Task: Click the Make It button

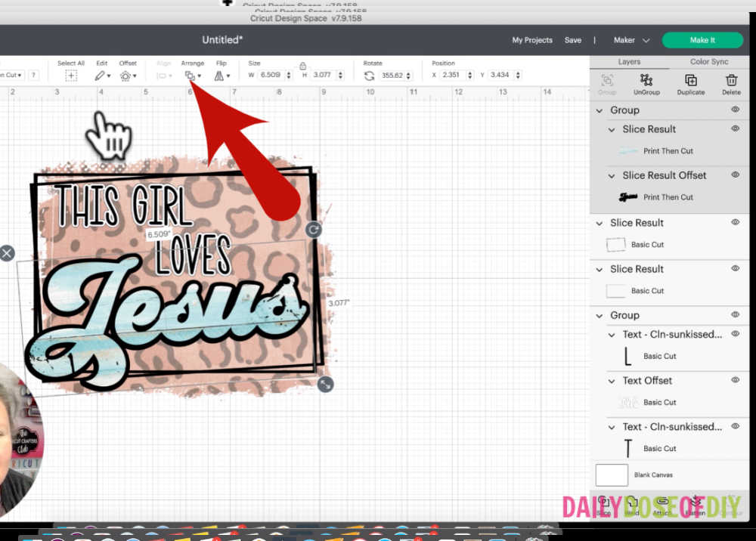Action: coord(702,39)
